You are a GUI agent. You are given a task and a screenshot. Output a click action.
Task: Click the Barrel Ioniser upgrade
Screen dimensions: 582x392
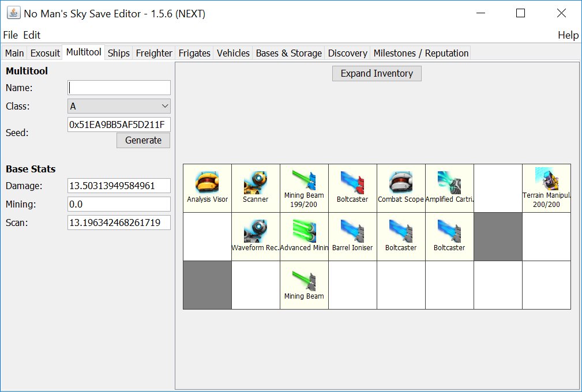[x=352, y=236]
